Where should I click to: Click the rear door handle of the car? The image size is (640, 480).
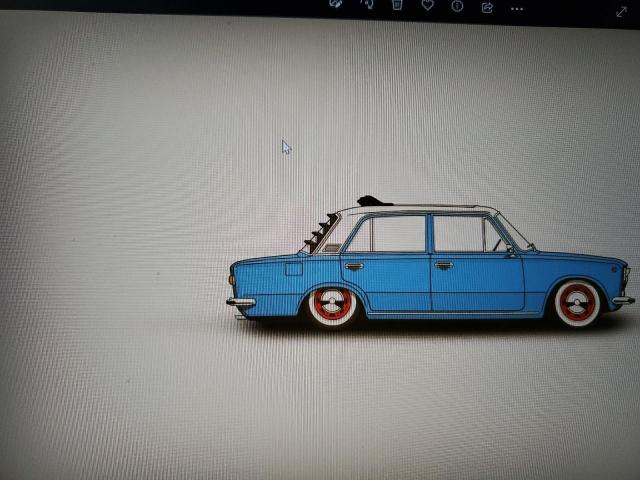(354, 266)
